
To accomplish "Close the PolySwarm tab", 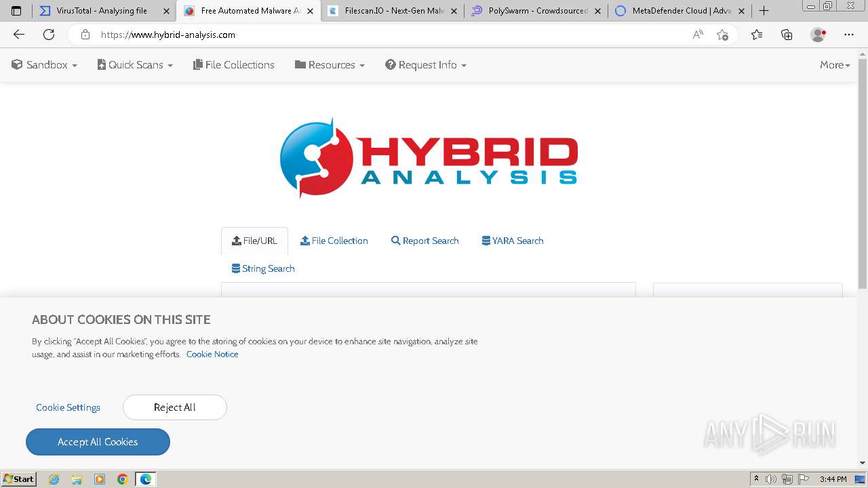I will (597, 11).
